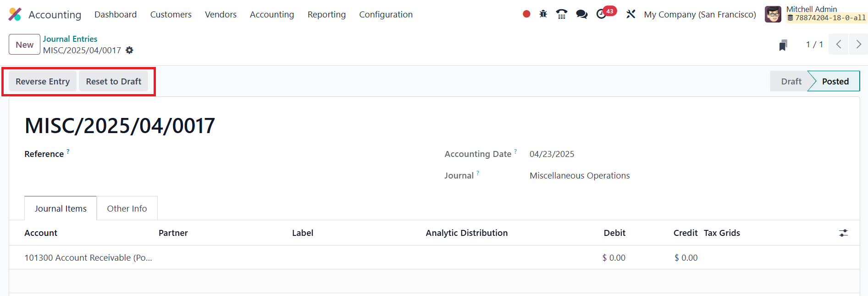
Task: Go to the next record arrow
Action: [x=858, y=45]
